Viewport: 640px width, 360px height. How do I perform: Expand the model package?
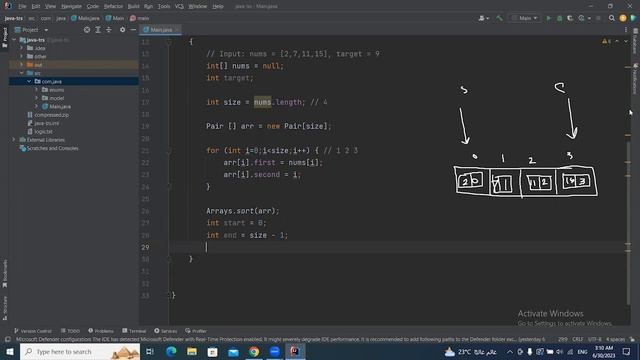(x=36, y=98)
